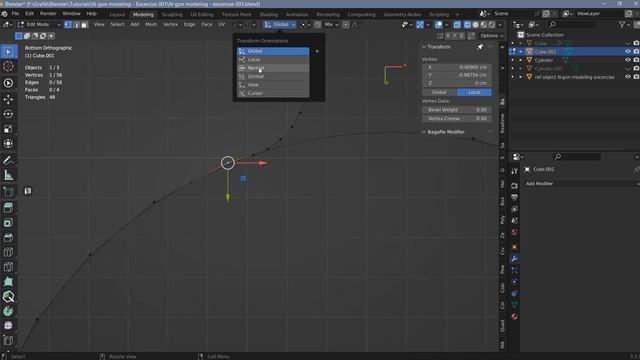Enable wireframe viewport shading
The height and width of the screenshot is (360, 640).
pos(467,24)
